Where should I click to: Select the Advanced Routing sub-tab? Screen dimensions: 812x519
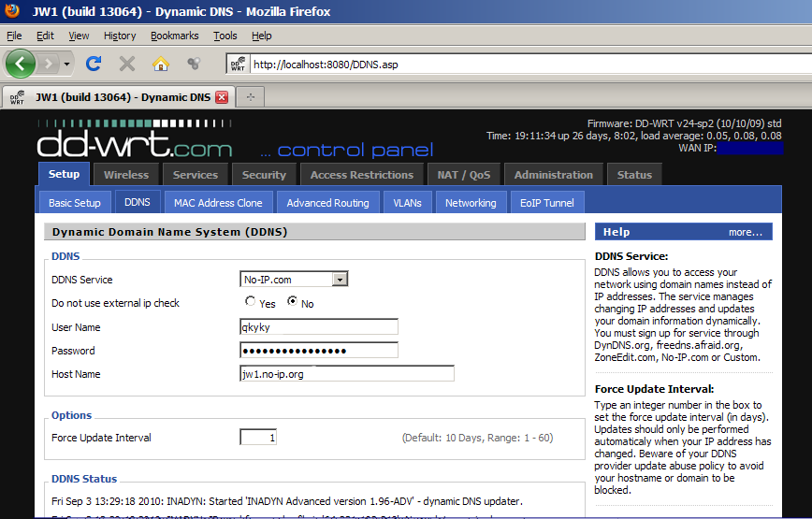(x=327, y=203)
